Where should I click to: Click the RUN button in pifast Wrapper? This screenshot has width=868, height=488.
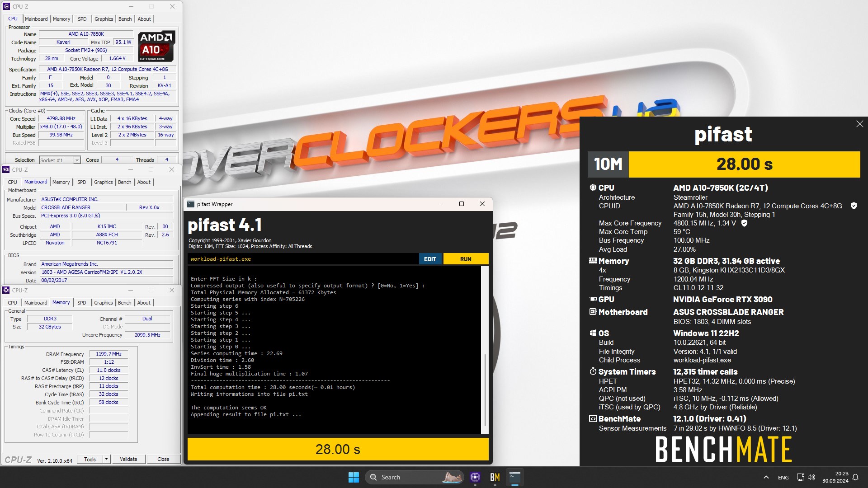point(466,259)
